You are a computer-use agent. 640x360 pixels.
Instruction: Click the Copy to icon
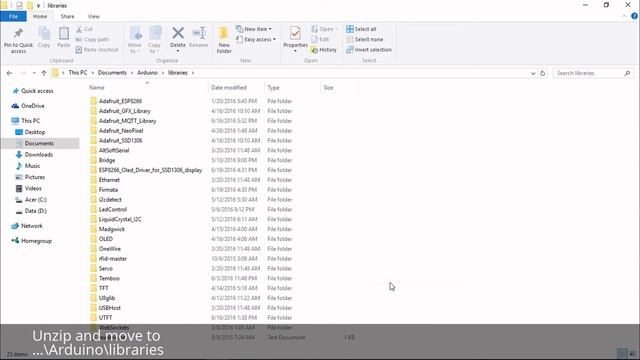pos(155,33)
